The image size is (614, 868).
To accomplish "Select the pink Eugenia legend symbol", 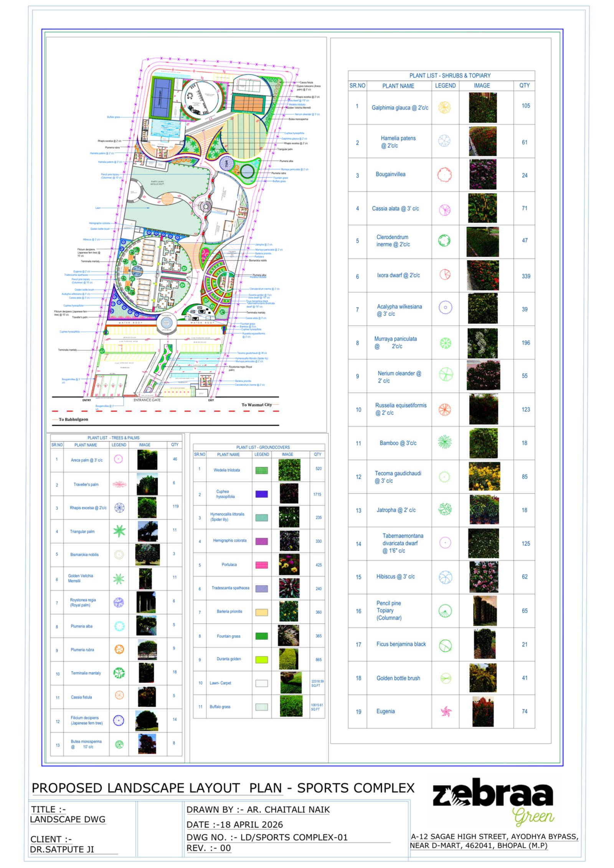I will click(446, 712).
